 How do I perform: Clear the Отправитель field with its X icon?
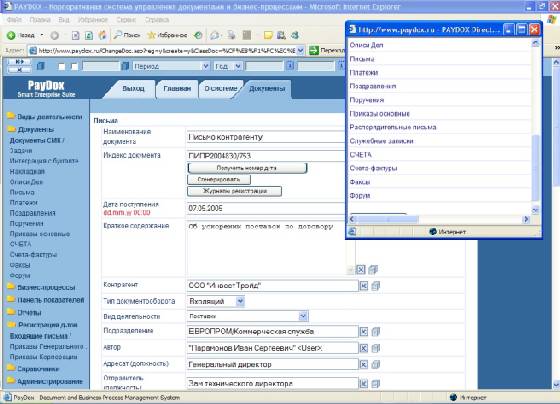coord(364,384)
